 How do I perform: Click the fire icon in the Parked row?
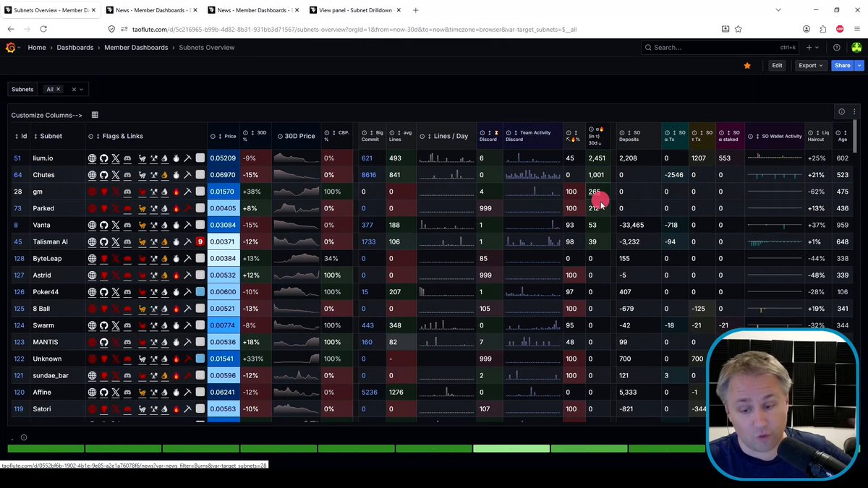[175, 208]
